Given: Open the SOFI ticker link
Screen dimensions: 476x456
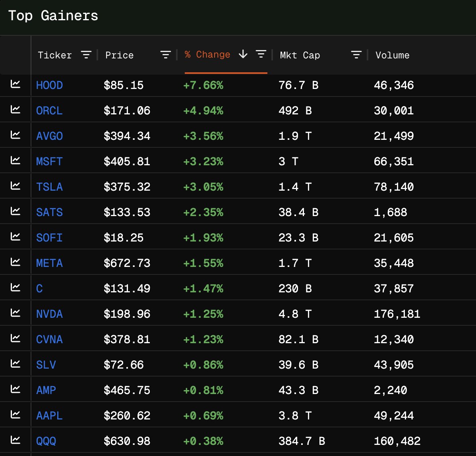Looking at the screenshot, I should [50, 238].
